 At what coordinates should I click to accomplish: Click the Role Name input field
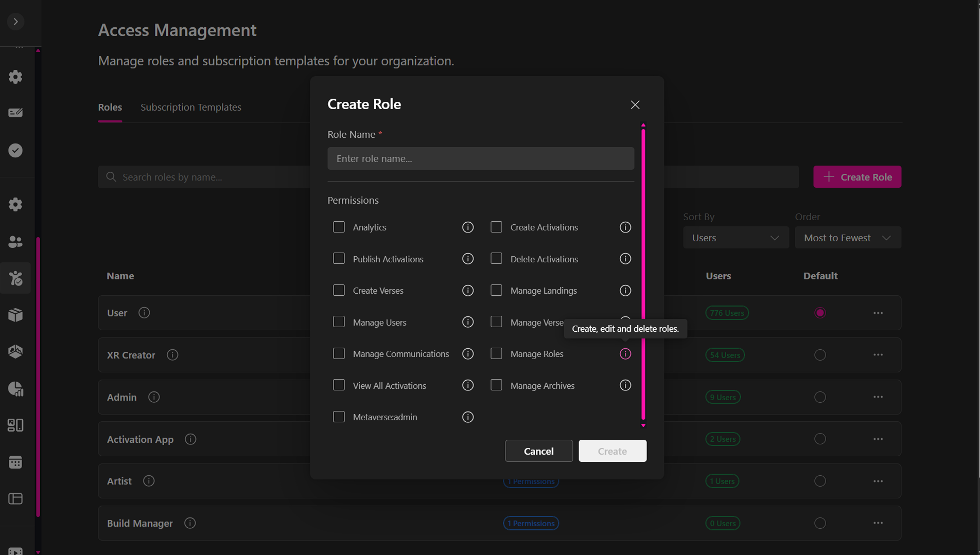click(480, 158)
